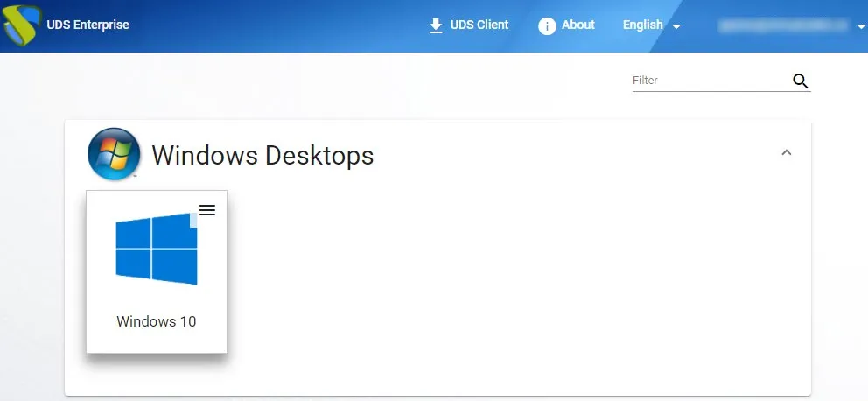Open the blurred user account menu
The image size is (868, 401).
[x=791, y=25]
